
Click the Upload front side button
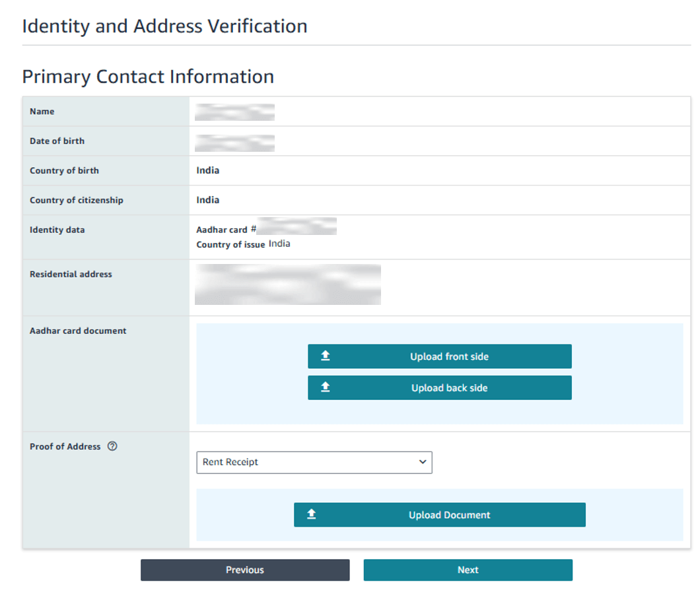(x=439, y=356)
